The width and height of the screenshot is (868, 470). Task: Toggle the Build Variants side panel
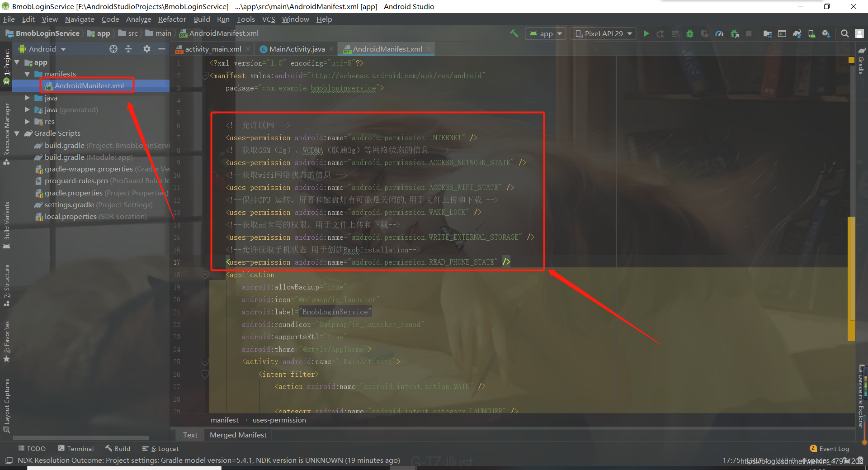(x=6, y=225)
